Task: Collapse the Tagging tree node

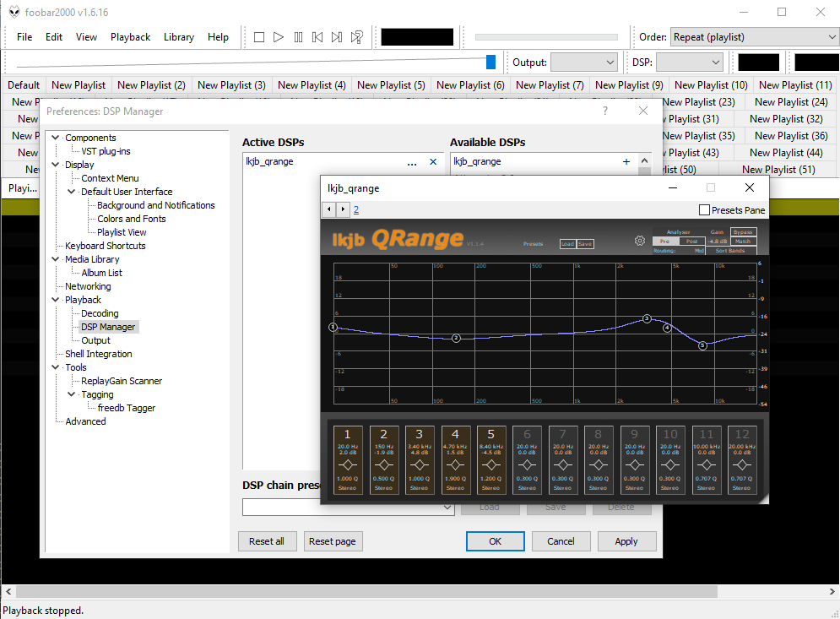Action: tap(71, 394)
